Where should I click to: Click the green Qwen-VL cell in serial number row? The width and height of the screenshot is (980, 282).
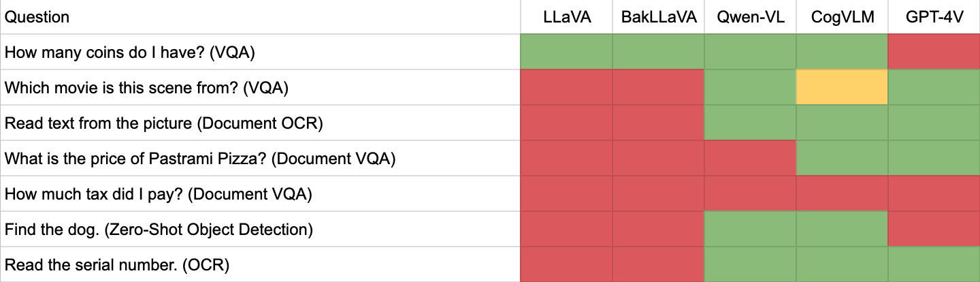[751, 264]
